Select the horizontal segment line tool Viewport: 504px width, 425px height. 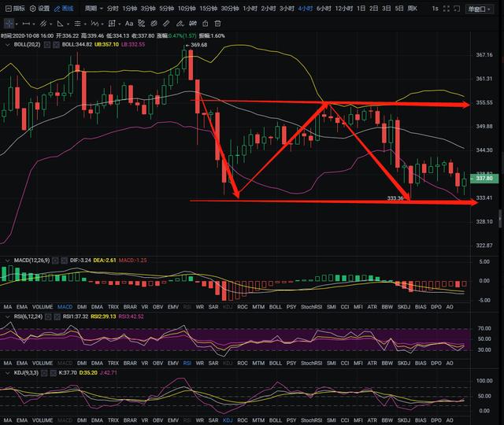click(x=26, y=24)
